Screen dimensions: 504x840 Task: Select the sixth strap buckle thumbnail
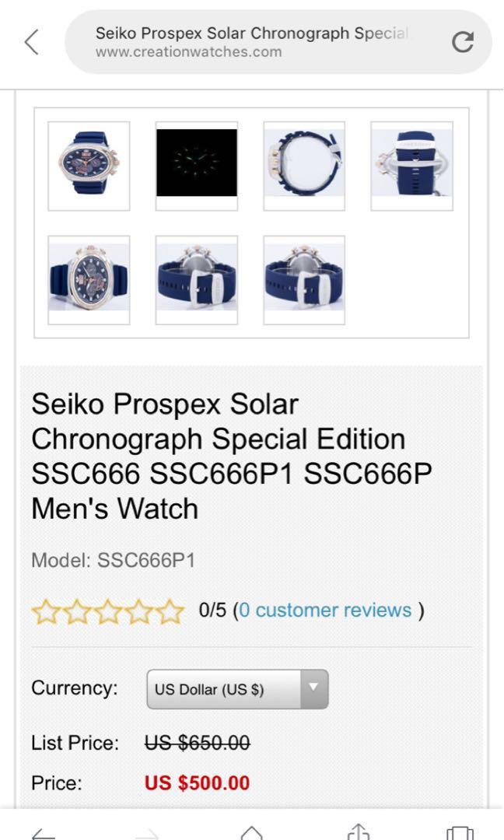pyautogui.click(x=197, y=280)
